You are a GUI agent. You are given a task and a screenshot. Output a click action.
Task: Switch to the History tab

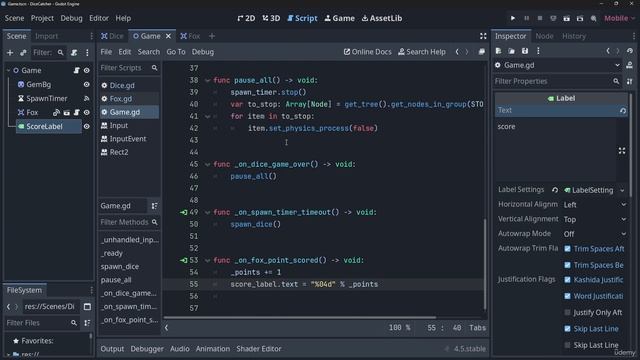click(x=574, y=36)
